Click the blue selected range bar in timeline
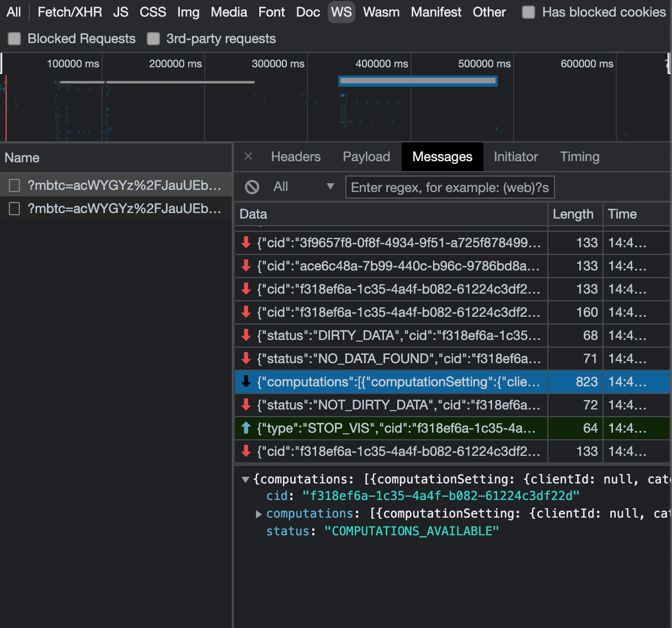This screenshot has width=672, height=628. tap(418, 81)
